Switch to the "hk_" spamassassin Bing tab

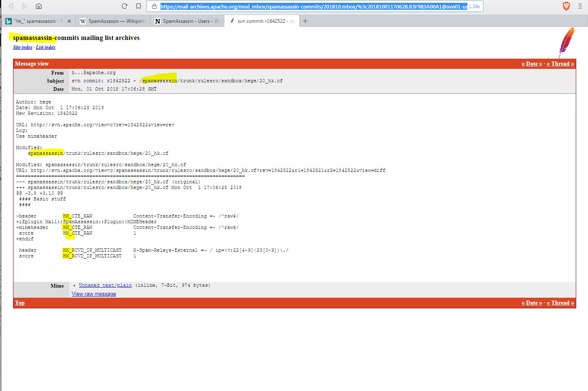tap(38, 21)
